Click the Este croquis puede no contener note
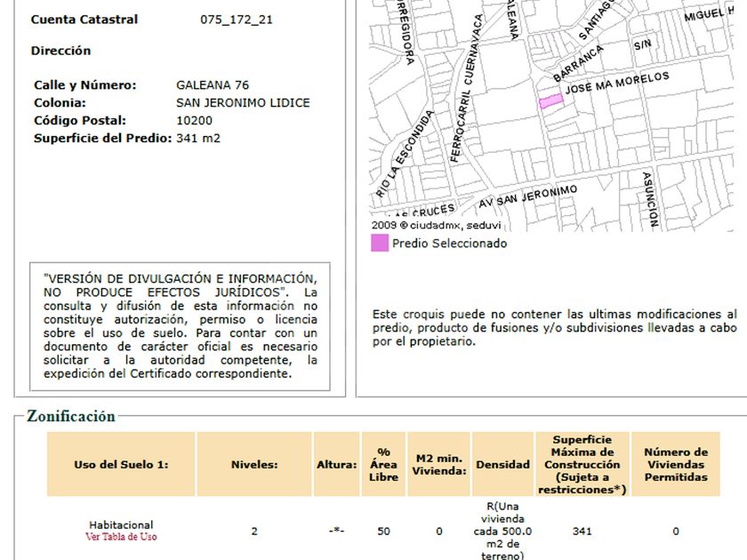Image resolution: width=747 pixels, height=560 pixels. (555, 328)
